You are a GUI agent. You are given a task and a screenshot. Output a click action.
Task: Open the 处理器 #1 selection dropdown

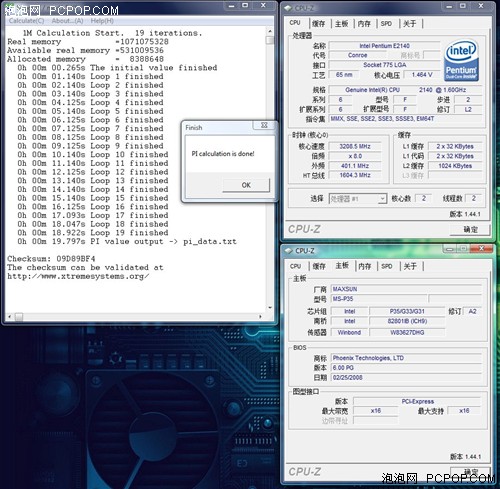coord(358,199)
